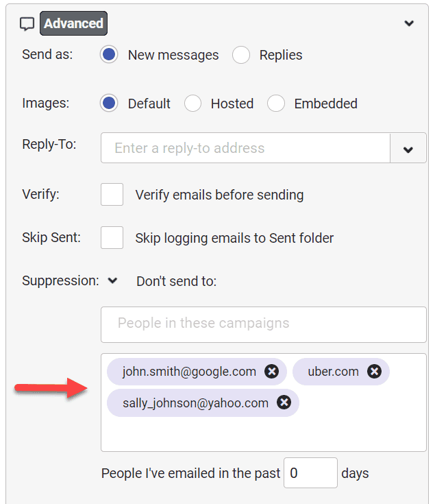The height and width of the screenshot is (504, 435).
Task: Collapse the Advanced section chevron
Action: pyautogui.click(x=409, y=23)
